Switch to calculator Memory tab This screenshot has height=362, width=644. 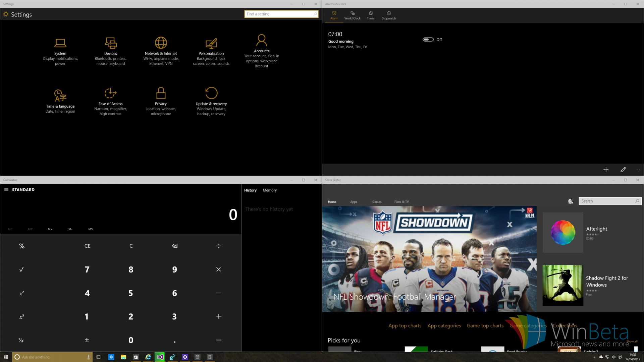coord(270,190)
